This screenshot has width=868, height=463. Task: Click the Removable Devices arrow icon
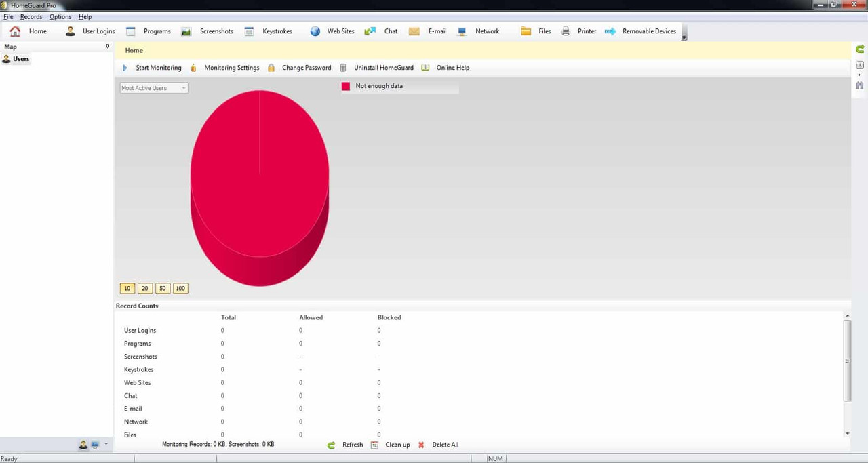pos(610,31)
